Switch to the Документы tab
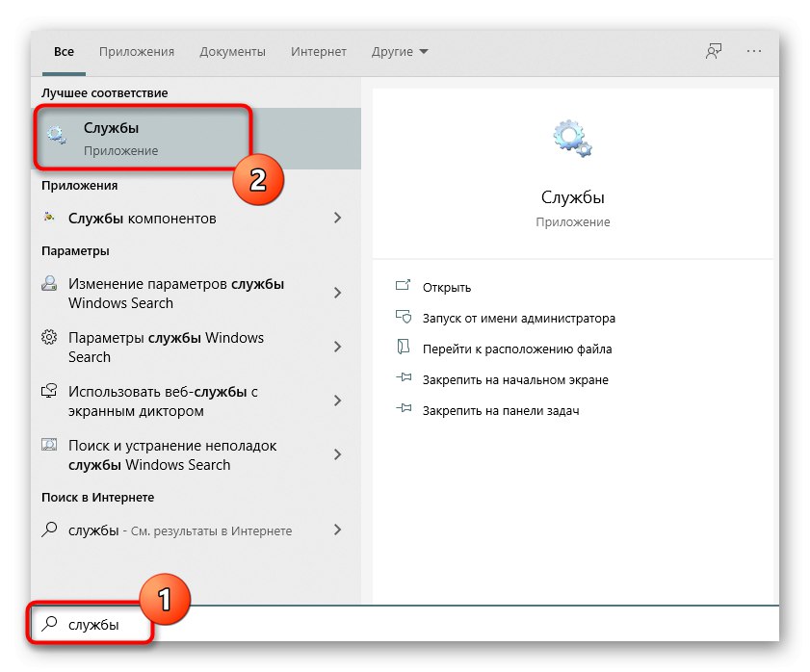Screen dimensions: 810x672 coord(231,51)
